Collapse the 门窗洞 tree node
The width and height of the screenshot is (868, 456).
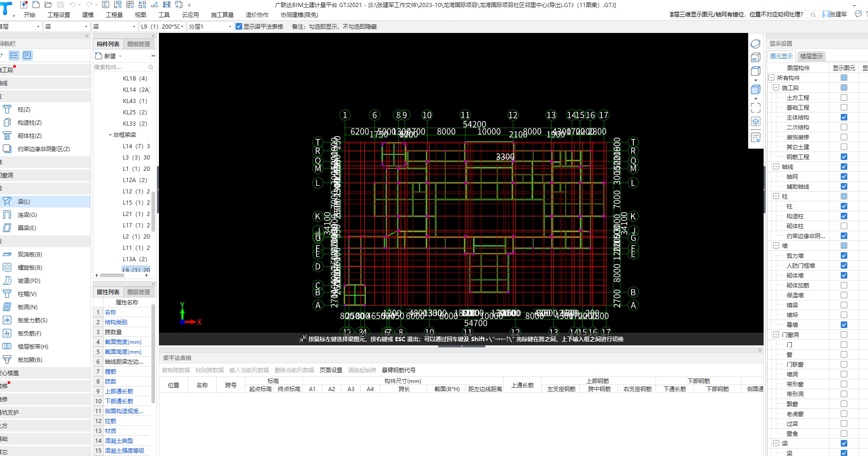[x=776, y=335]
